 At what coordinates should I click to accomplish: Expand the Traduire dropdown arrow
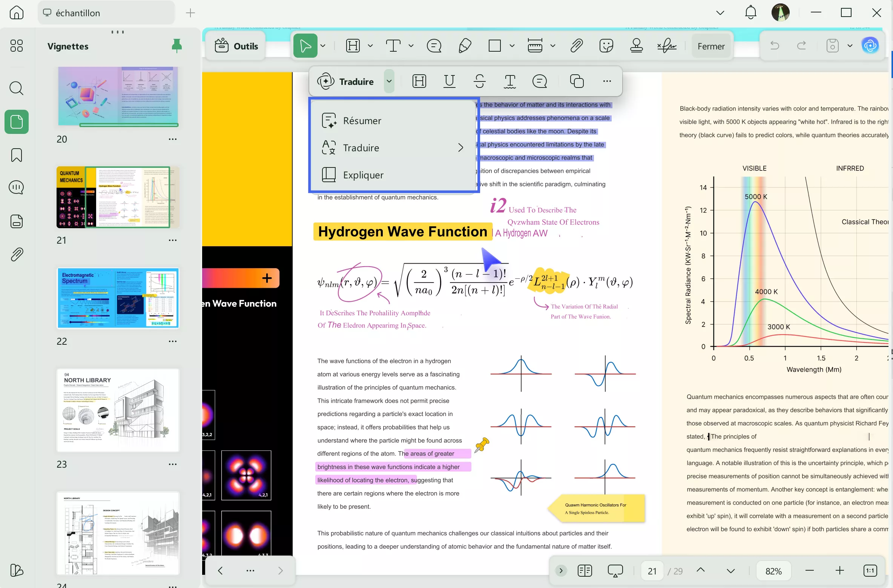[389, 81]
